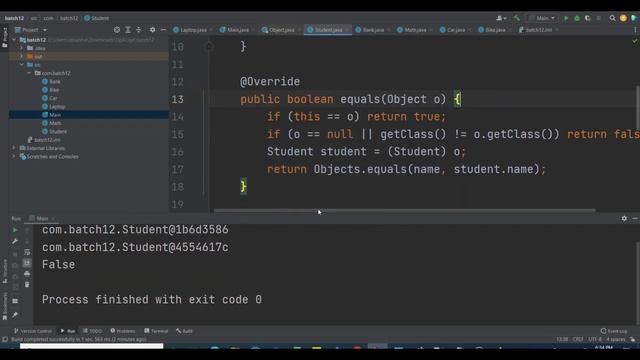
Task: Click the Debug bug icon in top toolbar
Action: 577,18
